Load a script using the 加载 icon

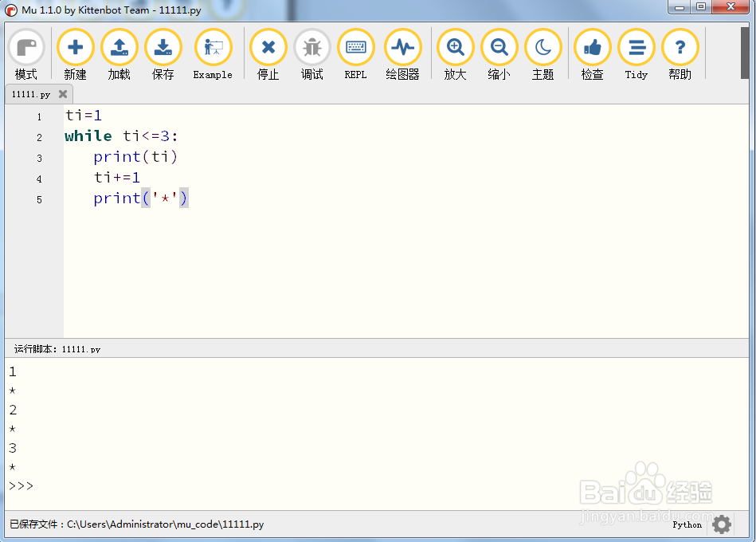pyautogui.click(x=119, y=48)
